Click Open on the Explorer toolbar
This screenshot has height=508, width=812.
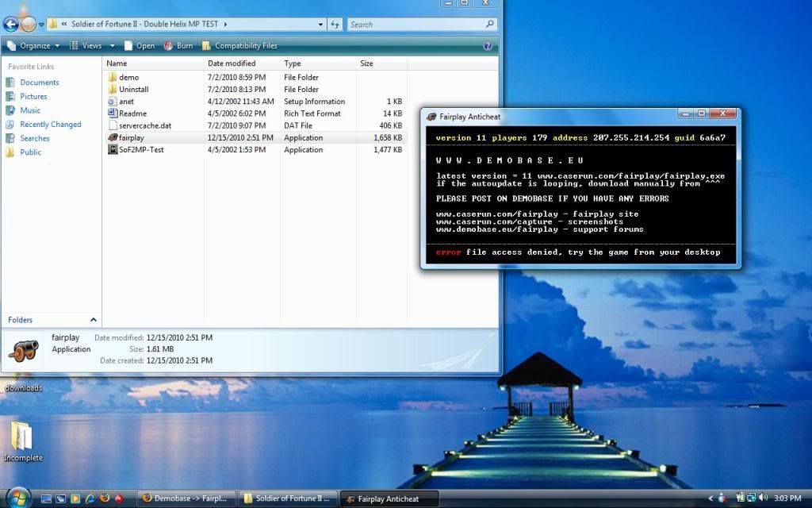point(140,45)
